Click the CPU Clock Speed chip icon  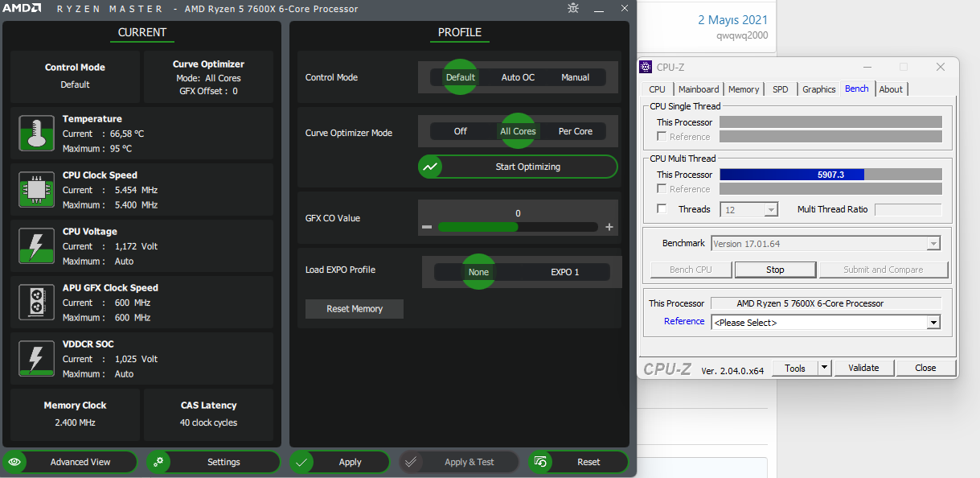point(36,190)
